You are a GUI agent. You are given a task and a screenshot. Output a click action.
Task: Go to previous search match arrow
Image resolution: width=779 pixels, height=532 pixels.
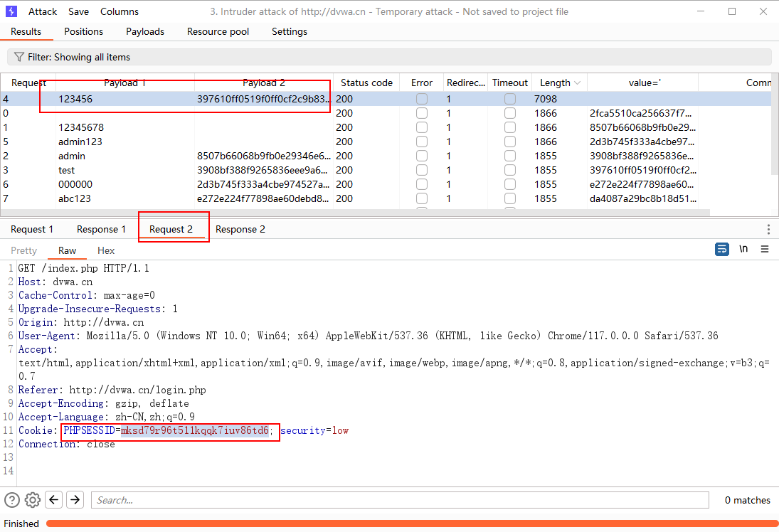pyautogui.click(x=54, y=500)
